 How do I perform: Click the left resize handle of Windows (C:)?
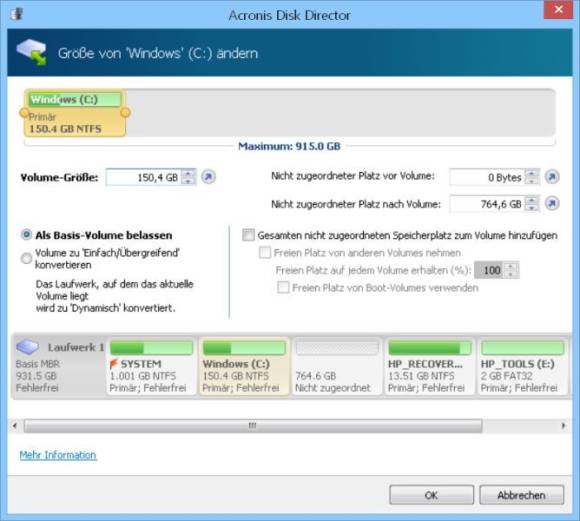(24, 112)
